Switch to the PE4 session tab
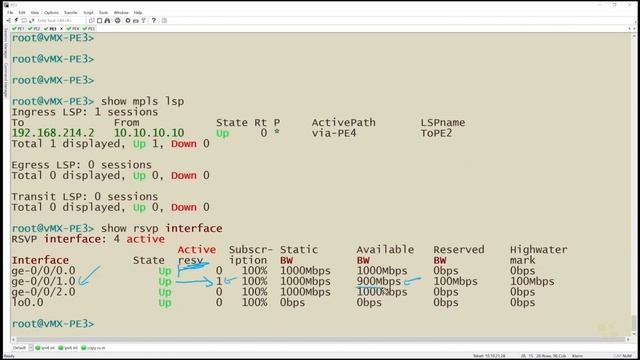 tap(73, 29)
